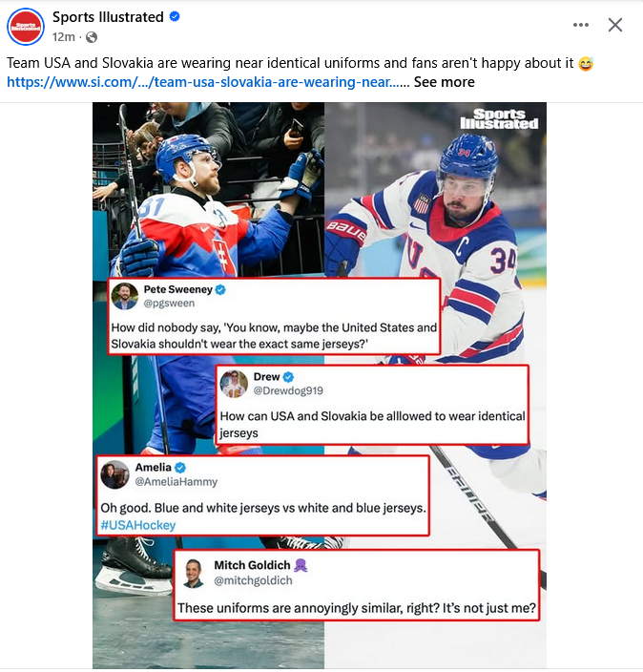Click Amelia's profile avatar in the tweet
The image size is (643, 672).
(x=115, y=474)
